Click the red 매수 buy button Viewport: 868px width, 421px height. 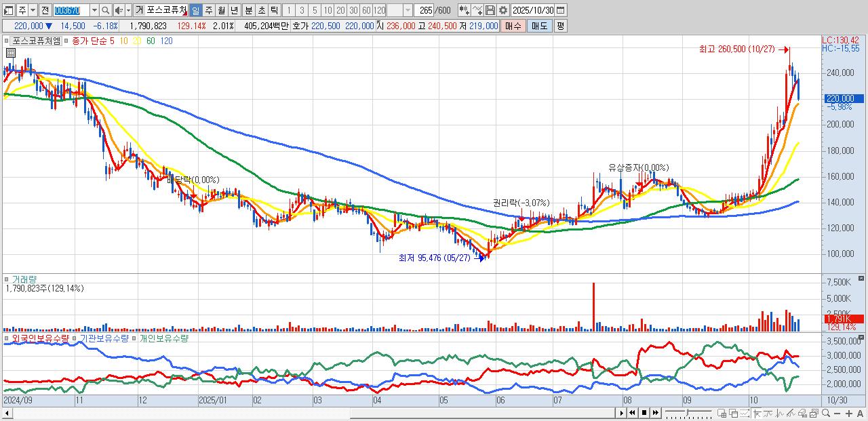click(x=513, y=26)
